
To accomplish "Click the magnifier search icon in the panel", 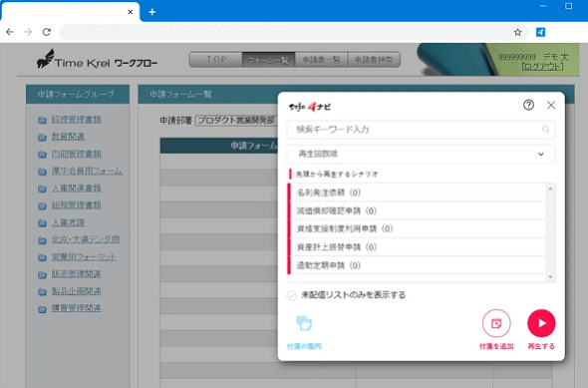I will pos(545,130).
